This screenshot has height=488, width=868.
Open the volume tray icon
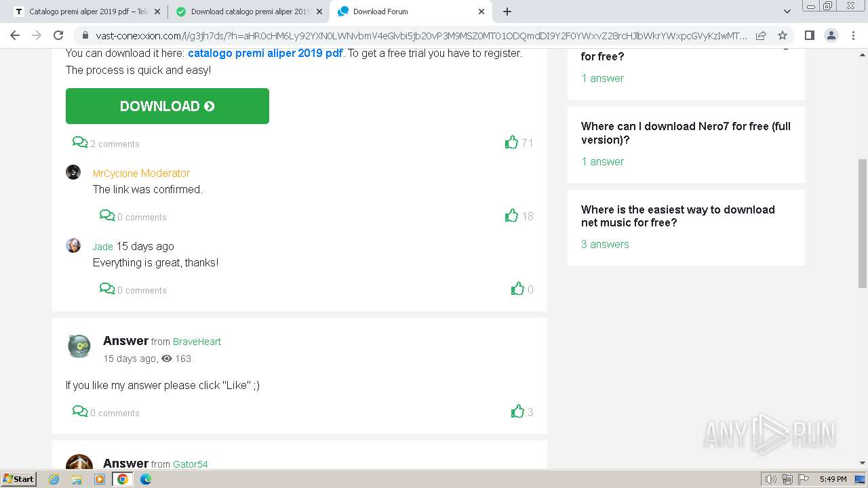(771, 479)
